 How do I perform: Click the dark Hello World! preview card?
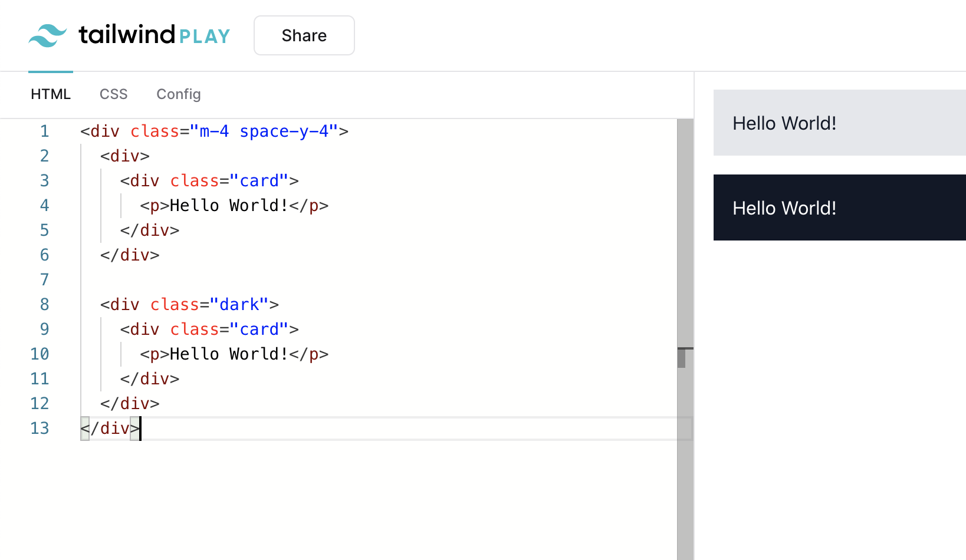click(840, 207)
